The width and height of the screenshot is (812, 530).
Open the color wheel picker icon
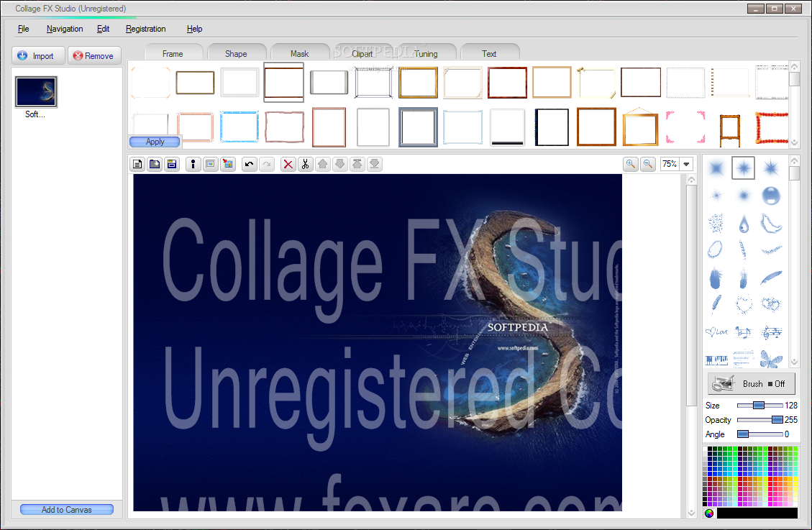709,513
